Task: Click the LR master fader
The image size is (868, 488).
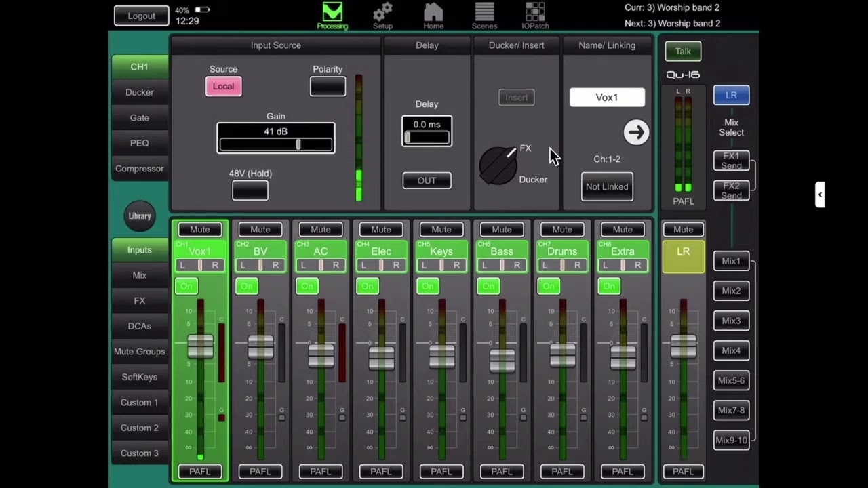Action: [683, 346]
